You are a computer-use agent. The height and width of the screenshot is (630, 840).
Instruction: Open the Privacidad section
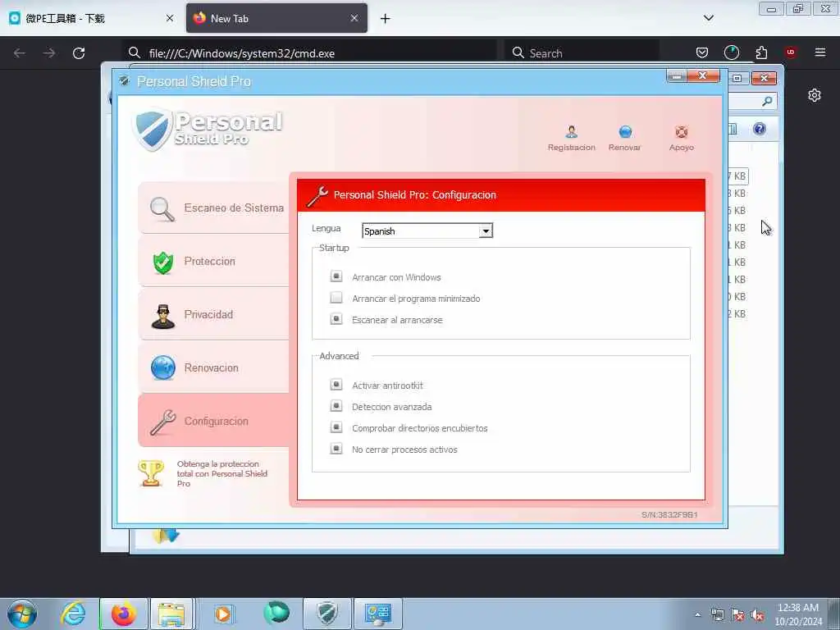214,314
